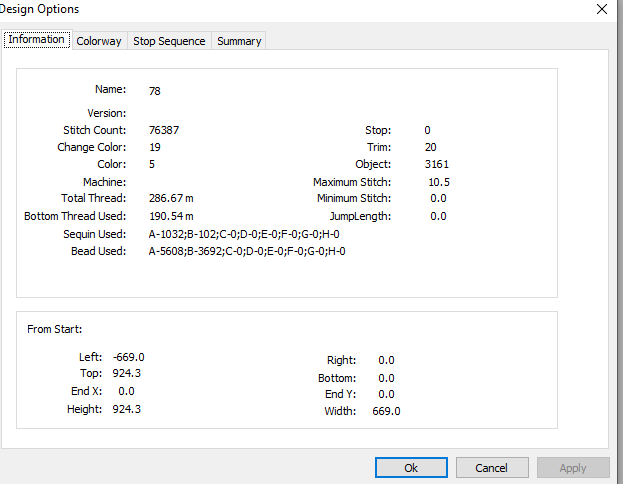
Task: Click the Machine label
Action: 104,182
